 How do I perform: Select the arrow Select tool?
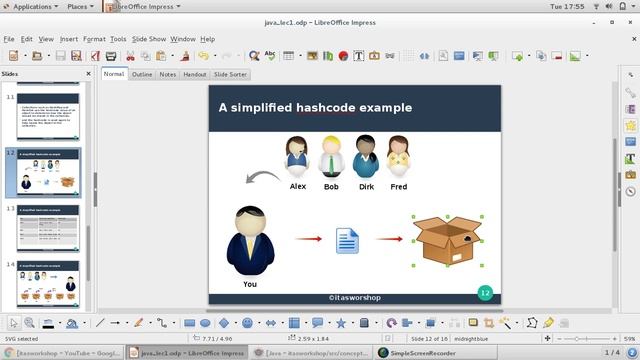click(14, 323)
